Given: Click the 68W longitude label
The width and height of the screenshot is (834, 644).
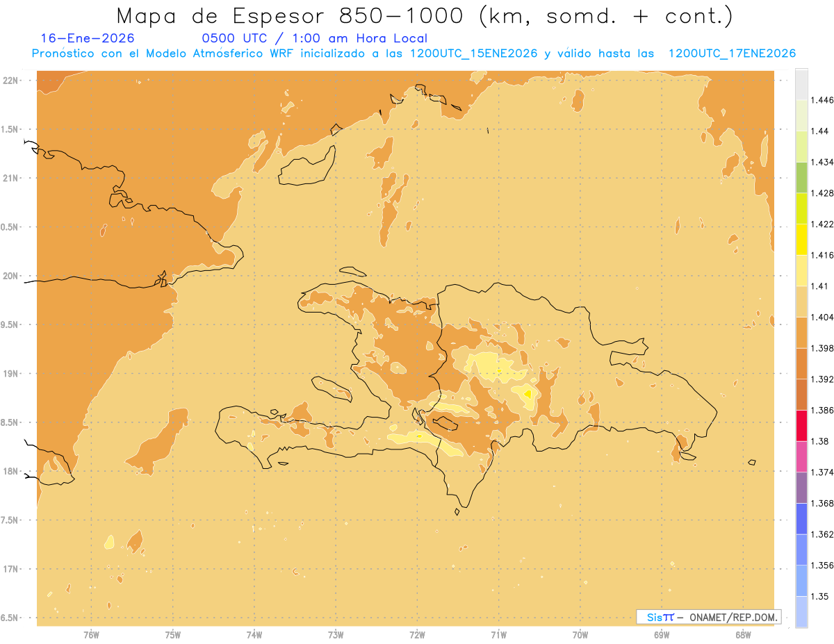Looking at the screenshot, I should click(x=743, y=635).
